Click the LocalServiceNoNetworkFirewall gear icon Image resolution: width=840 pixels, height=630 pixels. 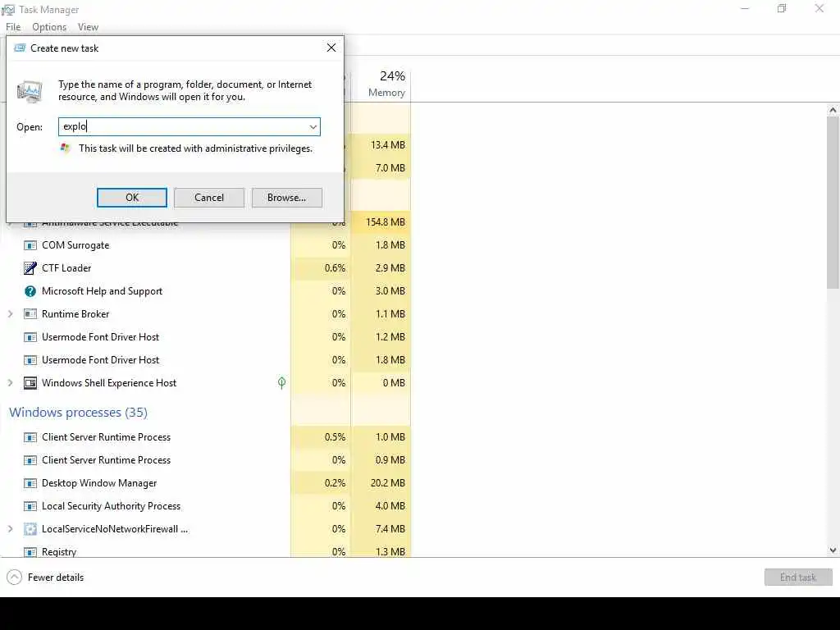coord(30,529)
